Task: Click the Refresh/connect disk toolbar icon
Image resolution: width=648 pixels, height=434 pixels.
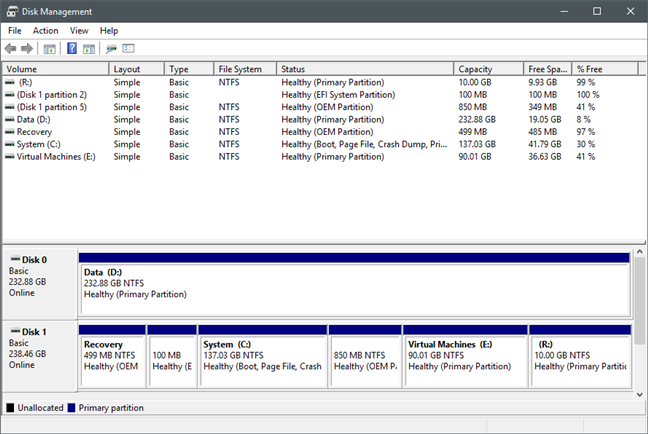Action: point(111,48)
